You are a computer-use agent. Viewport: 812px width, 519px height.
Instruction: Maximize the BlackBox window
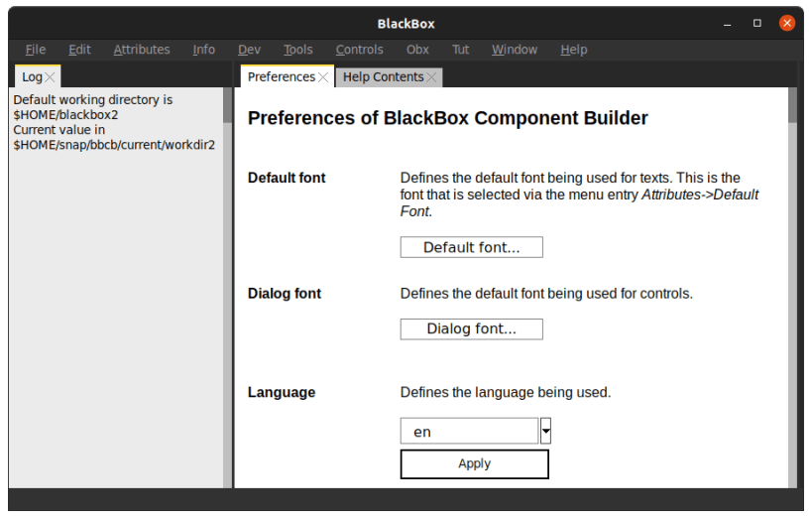coord(757,23)
